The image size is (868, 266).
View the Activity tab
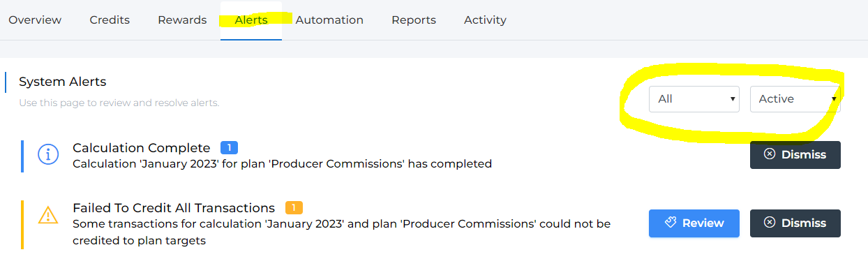485,20
